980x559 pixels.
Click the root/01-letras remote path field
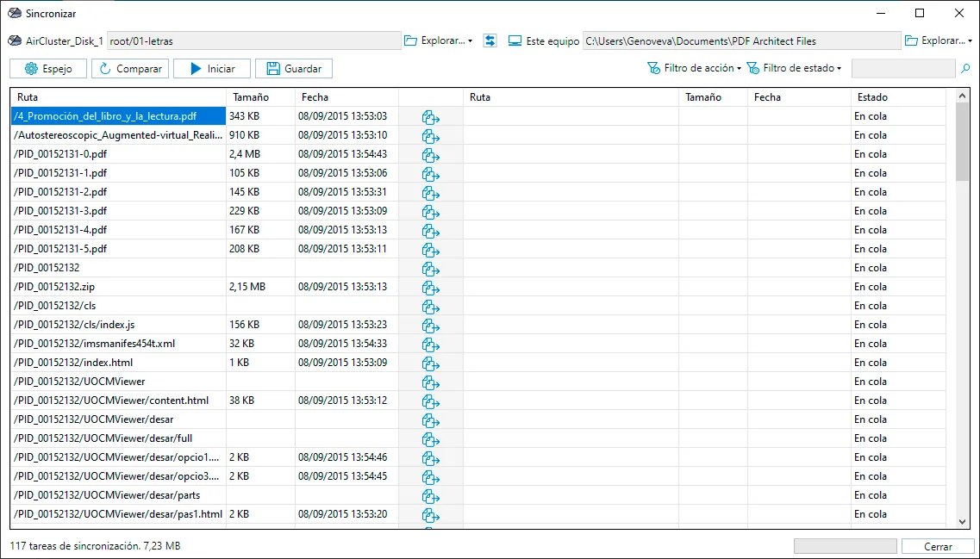[x=253, y=41]
